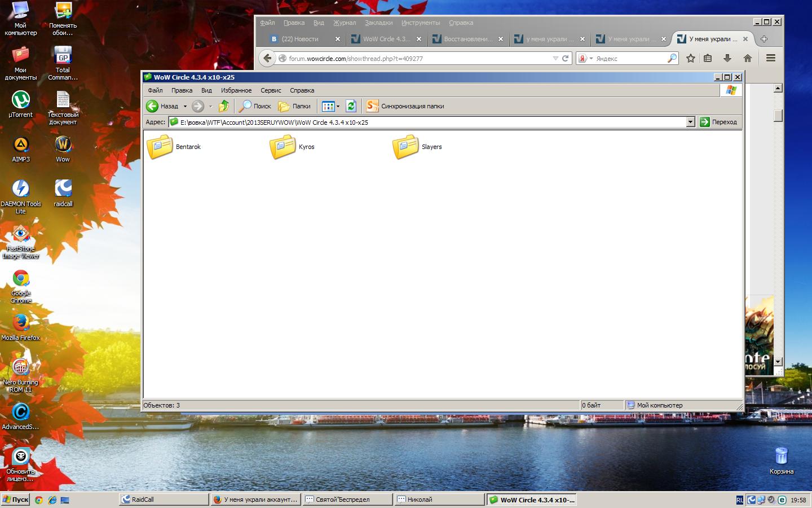Expand the Explorer address bar dropdown
The height and width of the screenshot is (508, 812).
click(x=690, y=122)
